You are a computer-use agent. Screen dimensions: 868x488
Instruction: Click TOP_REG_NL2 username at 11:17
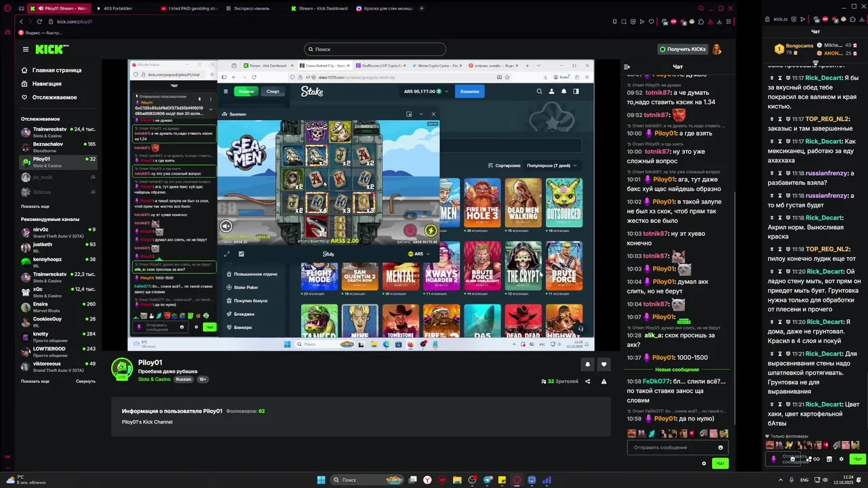tap(827, 119)
